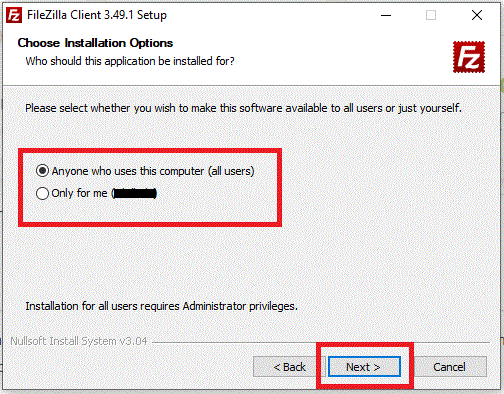
Task: Select 'Anyone who uses this computer' radio button
Action: (42, 171)
